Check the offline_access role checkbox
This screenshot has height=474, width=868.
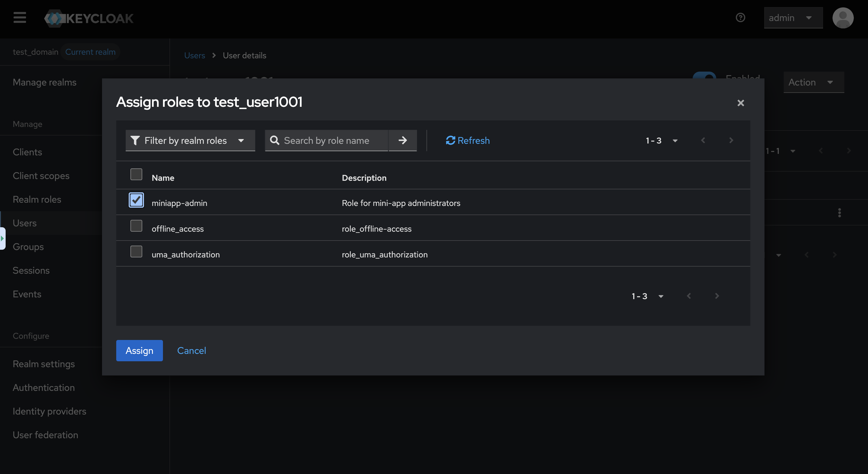[136, 226]
